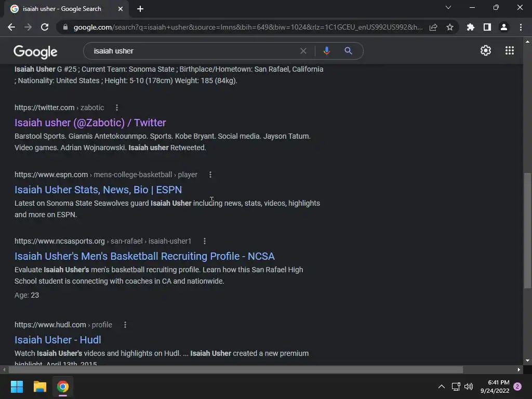Show hidden system tray icons
This screenshot has height=399, width=532.
point(442,387)
